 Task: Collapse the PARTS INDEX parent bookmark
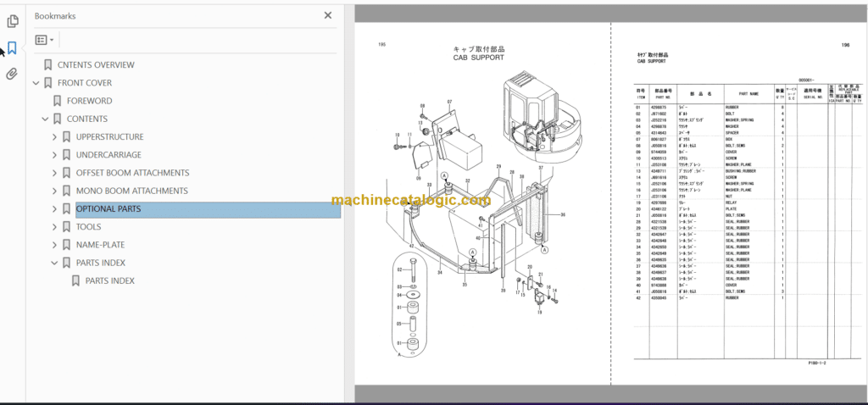pyautogui.click(x=54, y=263)
